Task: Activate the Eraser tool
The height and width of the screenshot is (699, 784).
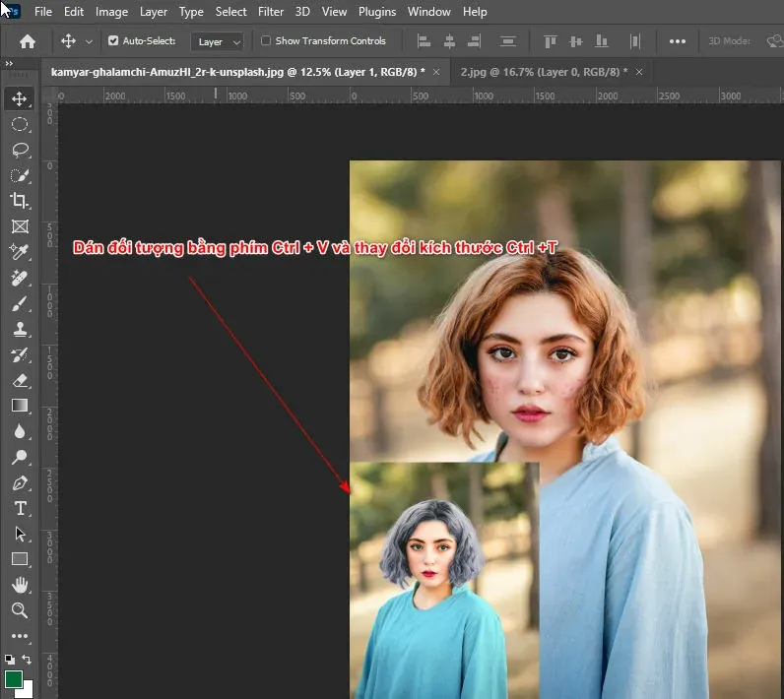Action: [x=20, y=380]
